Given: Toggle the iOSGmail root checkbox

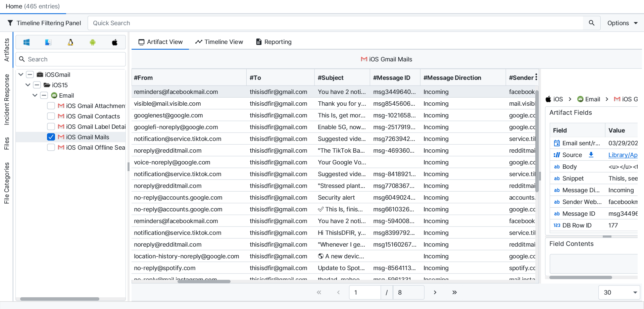Looking at the screenshot, I should (x=30, y=74).
